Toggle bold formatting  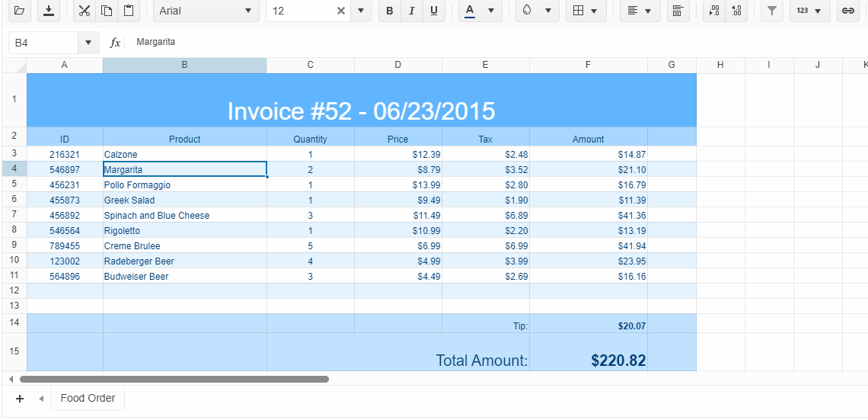click(x=390, y=11)
